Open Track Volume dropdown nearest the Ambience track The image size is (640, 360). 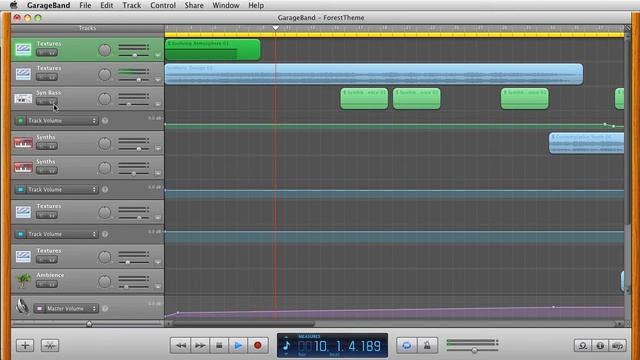pos(61,234)
